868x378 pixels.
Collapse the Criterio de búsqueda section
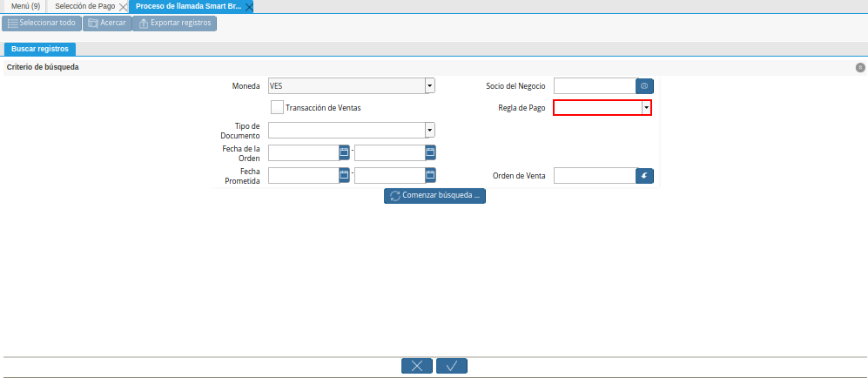(859, 68)
